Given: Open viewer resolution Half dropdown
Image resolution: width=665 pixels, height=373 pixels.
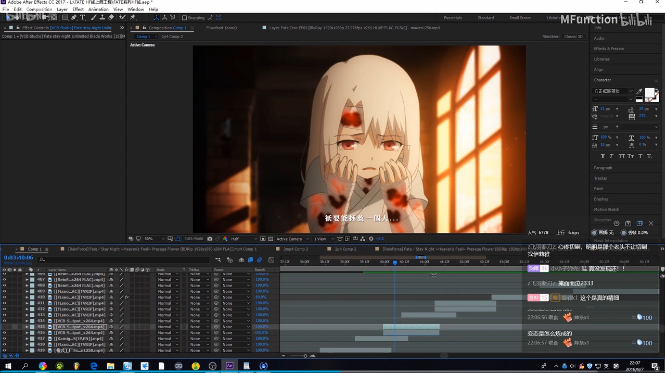Looking at the screenshot, I should point(243,239).
